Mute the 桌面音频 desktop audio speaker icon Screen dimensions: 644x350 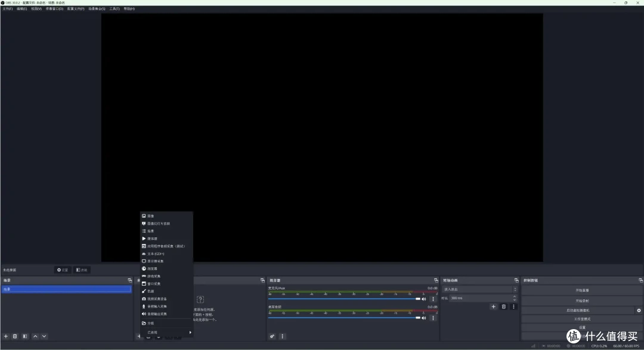424,318
